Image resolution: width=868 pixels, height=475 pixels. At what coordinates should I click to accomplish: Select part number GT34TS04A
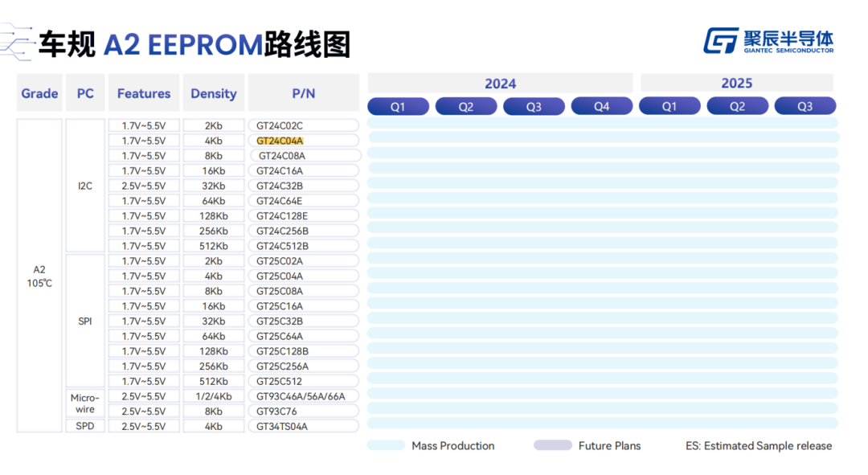282,427
